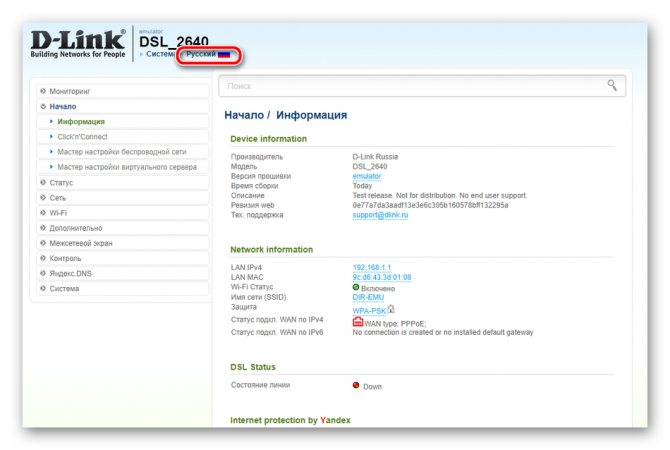Open Мастер настройки беспроводной сети
Image resolution: width=670 pixels, height=450 pixels.
pyautogui.click(x=122, y=152)
